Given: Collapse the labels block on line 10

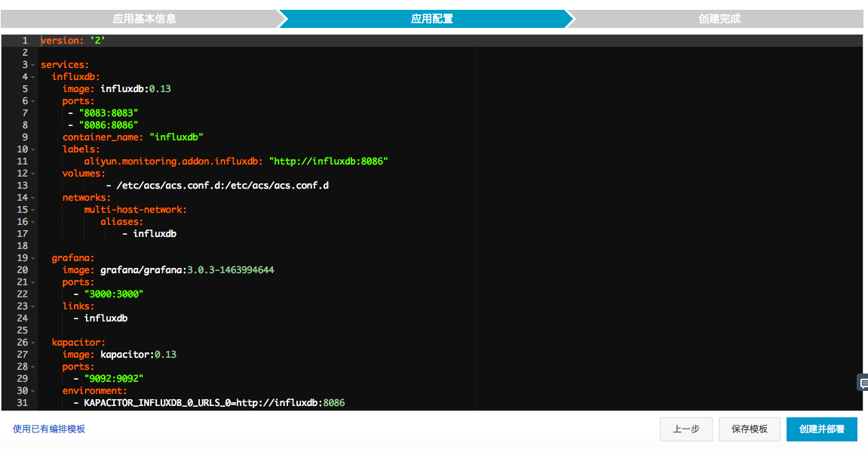Looking at the screenshot, I should (x=34, y=149).
